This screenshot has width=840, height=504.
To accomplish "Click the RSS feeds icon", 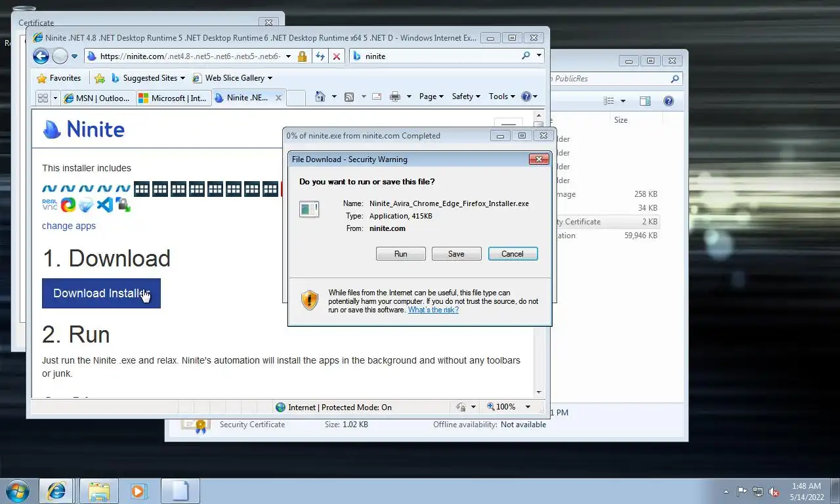I will [x=349, y=96].
